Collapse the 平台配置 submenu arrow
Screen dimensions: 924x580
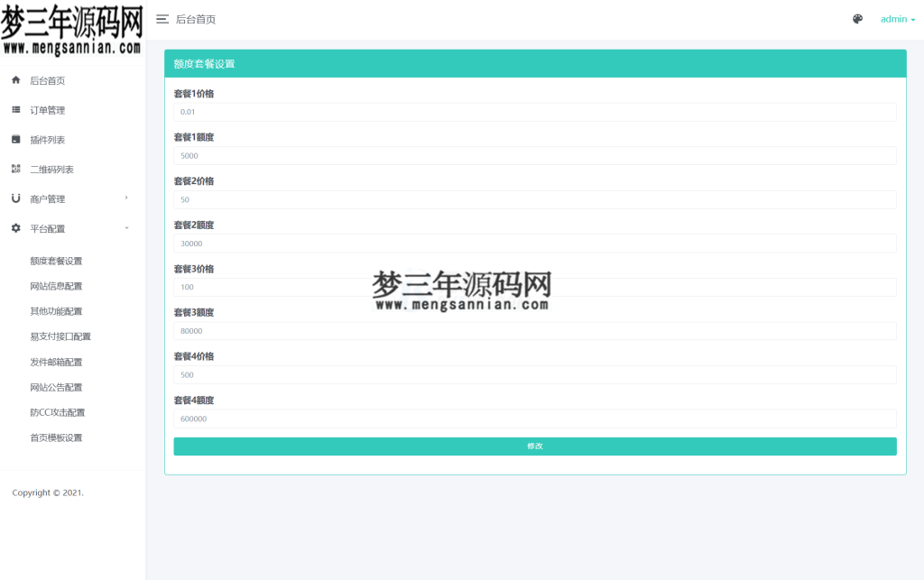click(126, 228)
